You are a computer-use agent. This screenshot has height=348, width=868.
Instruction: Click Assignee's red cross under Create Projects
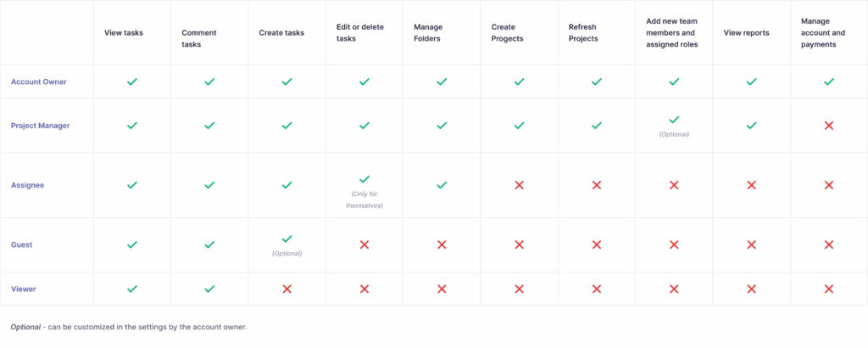point(519,185)
